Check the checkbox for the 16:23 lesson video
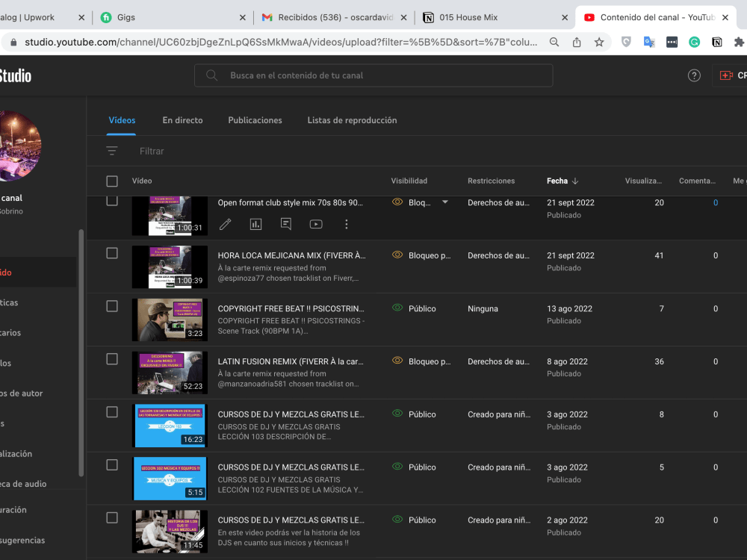 click(112, 412)
